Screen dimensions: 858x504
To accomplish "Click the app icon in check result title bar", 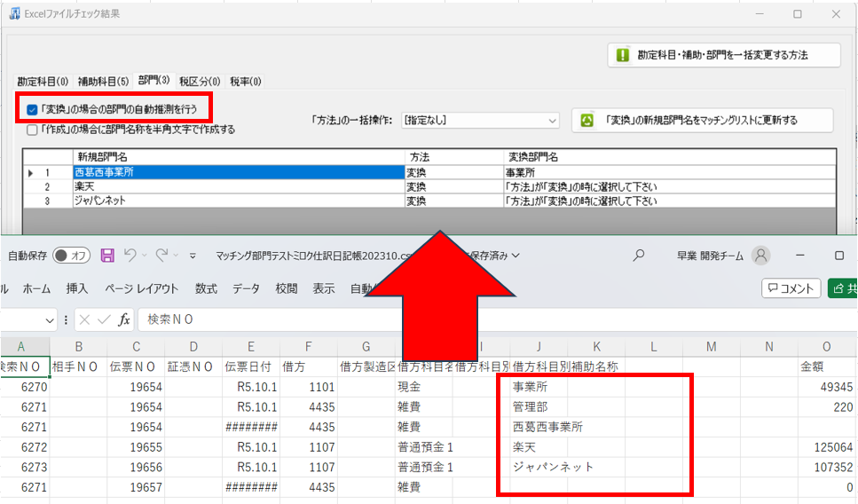I will click(x=15, y=13).
